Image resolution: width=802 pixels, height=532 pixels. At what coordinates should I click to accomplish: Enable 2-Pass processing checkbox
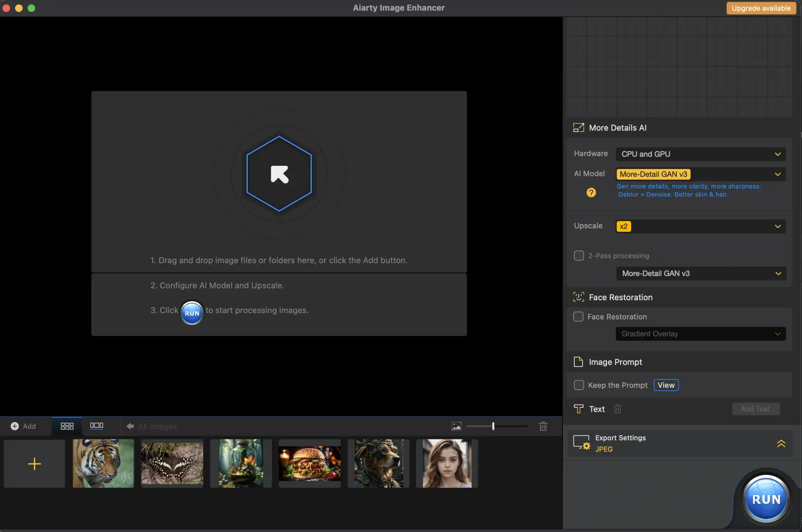point(579,256)
